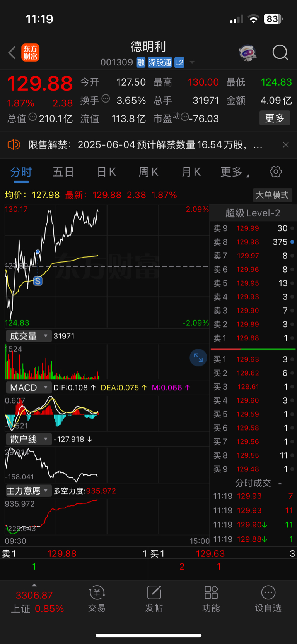The height and width of the screenshot is (644, 297).
Task: Tap the blue dot beside 卖8 volume
Action: (x=292, y=242)
